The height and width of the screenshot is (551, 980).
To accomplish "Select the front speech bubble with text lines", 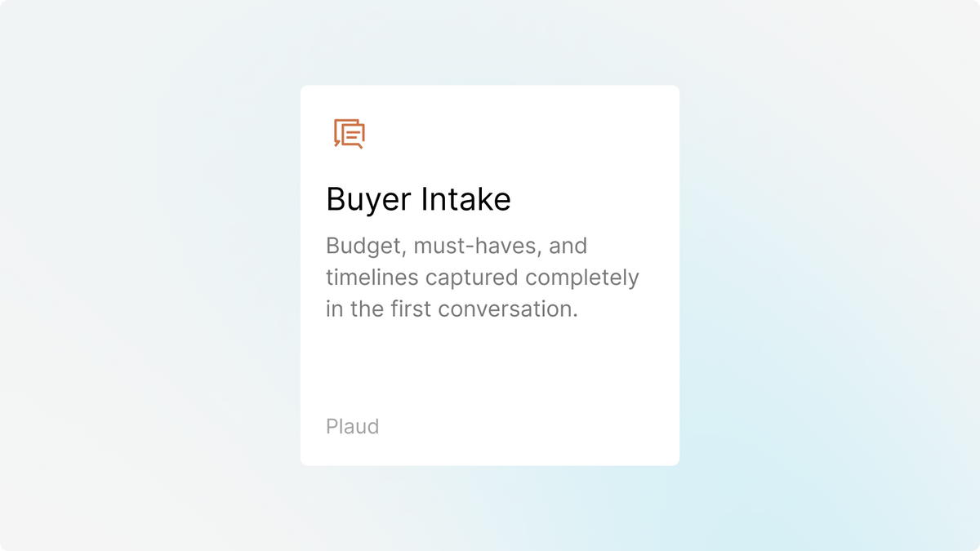I will 353,136.
